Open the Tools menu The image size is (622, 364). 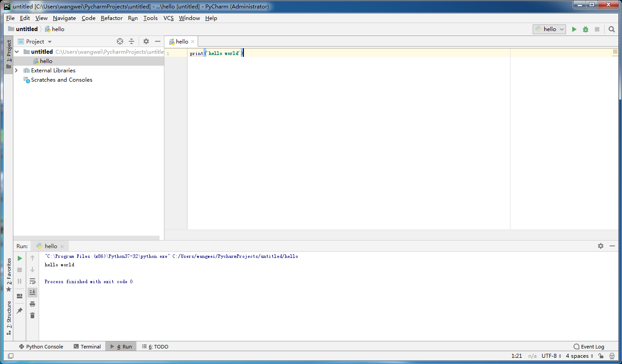pyautogui.click(x=151, y=18)
